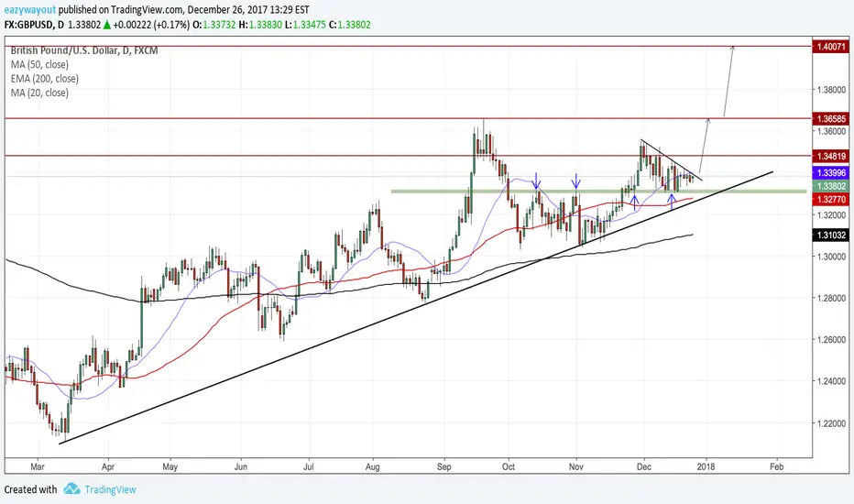Click the 1.26000 price axis value

(830, 339)
